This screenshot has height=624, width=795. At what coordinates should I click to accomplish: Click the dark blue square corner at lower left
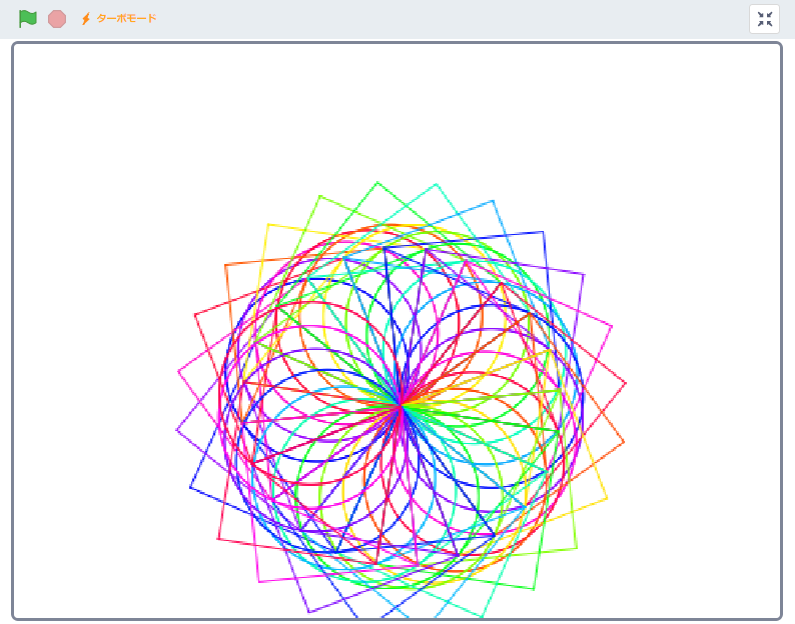coord(190,488)
